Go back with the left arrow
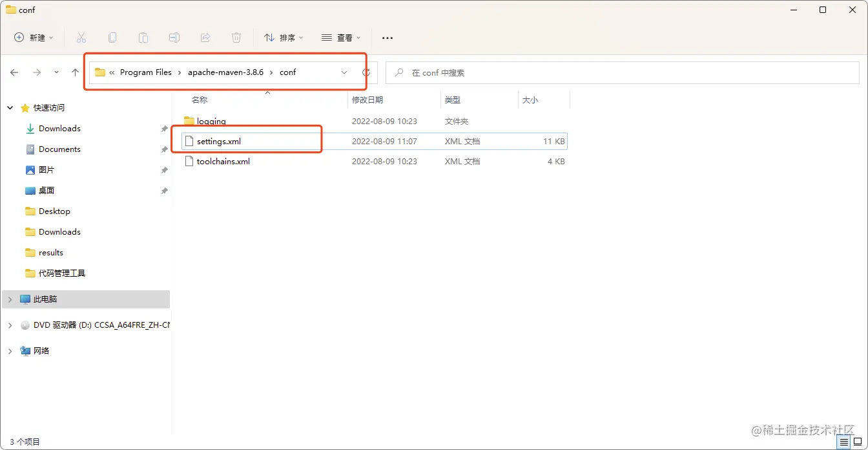The height and width of the screenshot is (450, 868). (x=14, y=72)
